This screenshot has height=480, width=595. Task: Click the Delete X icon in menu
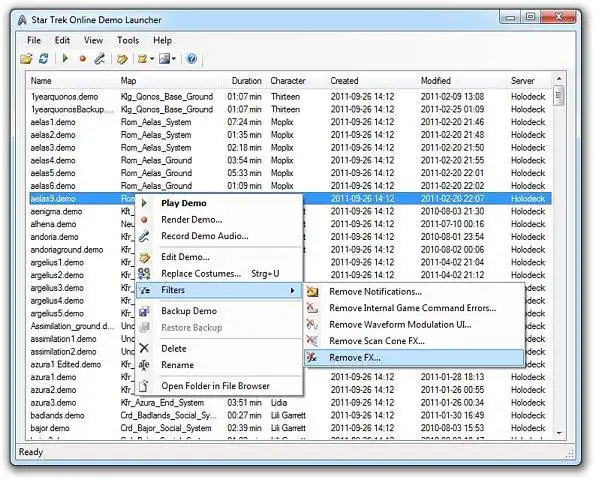(x=144, y=348)
